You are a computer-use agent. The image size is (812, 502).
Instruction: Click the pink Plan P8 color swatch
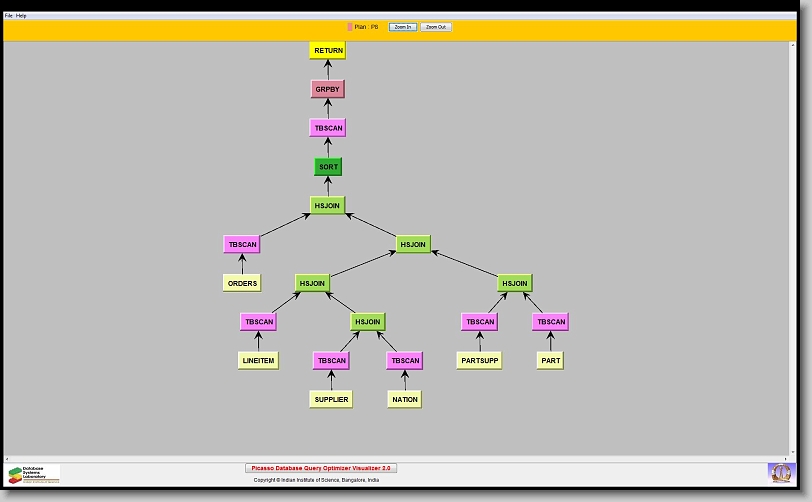point(350,27)
